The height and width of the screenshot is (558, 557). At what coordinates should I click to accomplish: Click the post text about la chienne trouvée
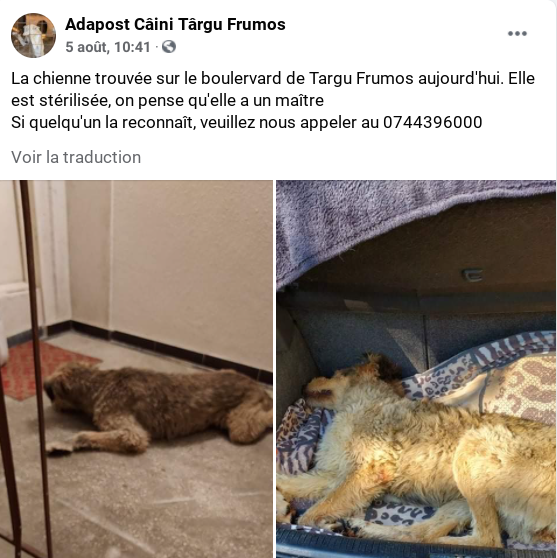[273, 100]
